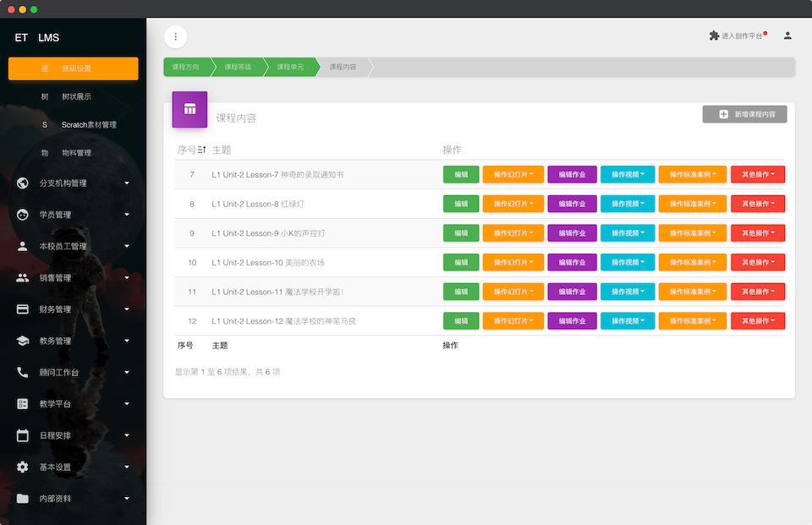Viewport: 812px width, 525px height.
Task: Click green 编辑 button for Lesson-8
Action: click(461, 205)
